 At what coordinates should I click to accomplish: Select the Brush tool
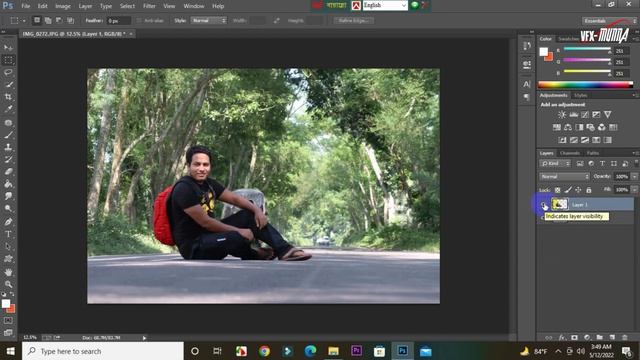click(x=8, y=134)
